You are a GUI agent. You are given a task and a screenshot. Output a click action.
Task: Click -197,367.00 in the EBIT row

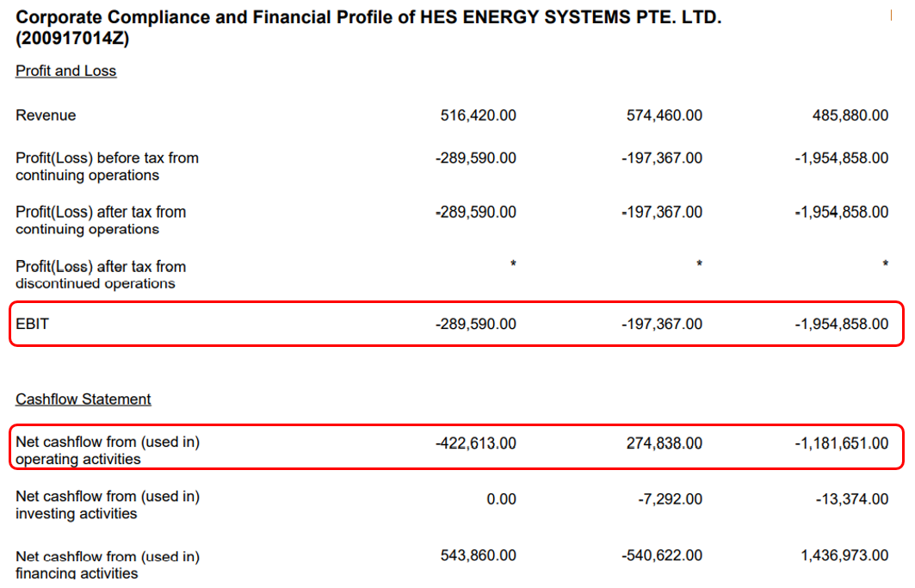point(662,324)
